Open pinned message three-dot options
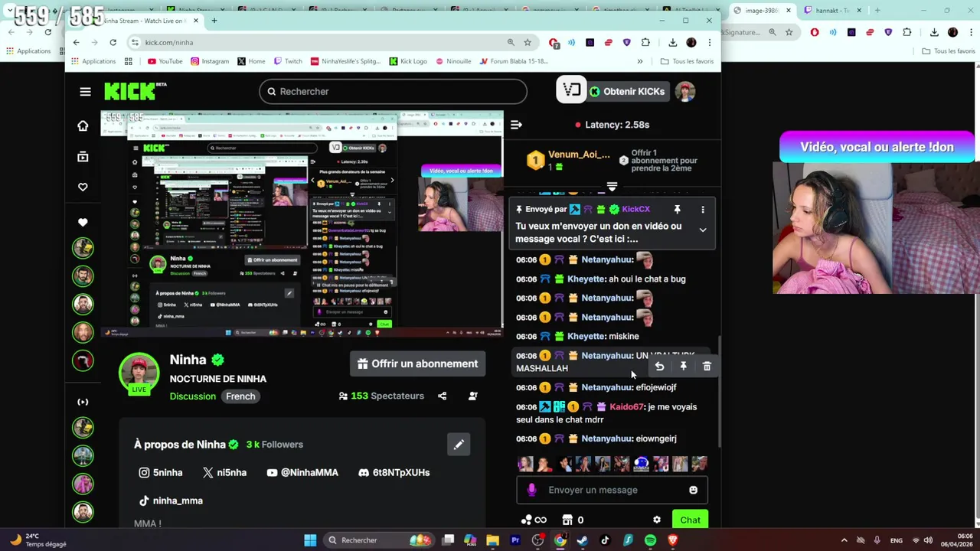Viewport: 980px width, 551px height. 702,209
